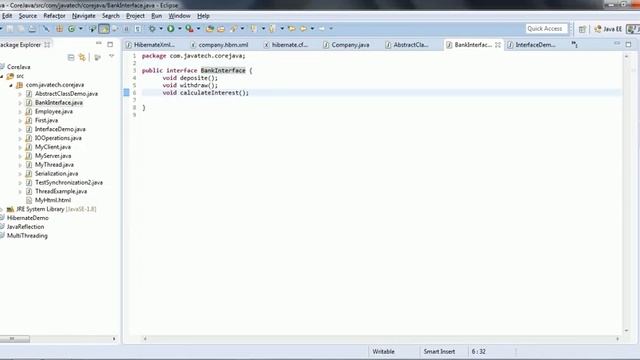The image size is (640, 360).
Task: Switch to the Java EE perspective
Action: [x=608, y=29]
